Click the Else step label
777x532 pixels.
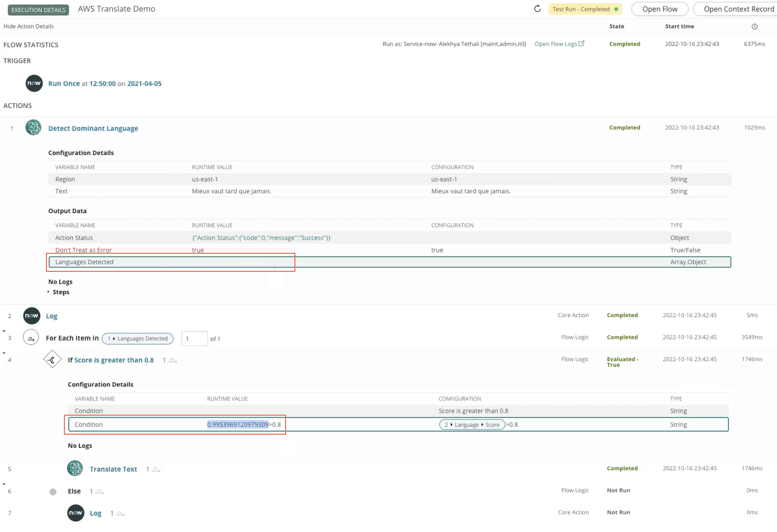coord(74,491)
